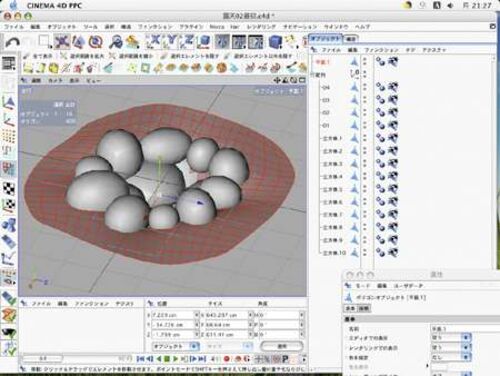The image size is (500, 376).
Task: Click the timeline frame slider
Action: (x=42, y=359)
